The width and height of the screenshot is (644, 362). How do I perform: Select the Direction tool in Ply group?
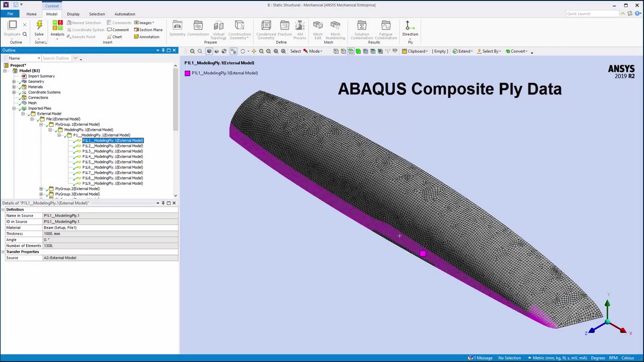coord(410,28)
